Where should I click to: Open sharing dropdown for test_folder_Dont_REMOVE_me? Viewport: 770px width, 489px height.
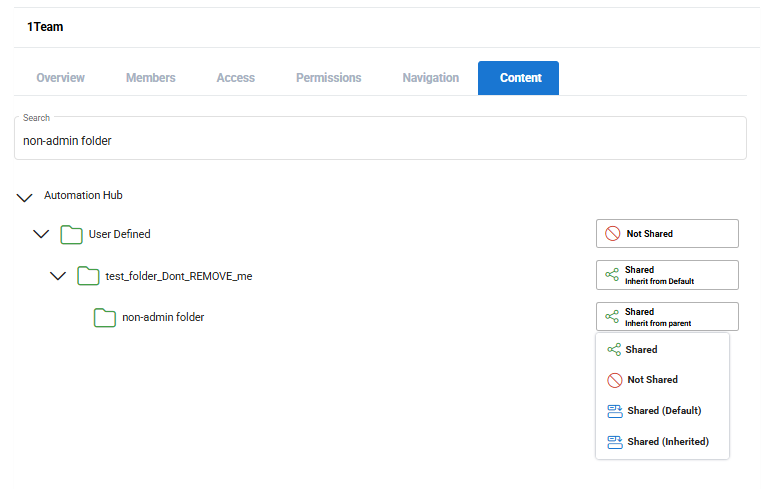pos(667,275)
